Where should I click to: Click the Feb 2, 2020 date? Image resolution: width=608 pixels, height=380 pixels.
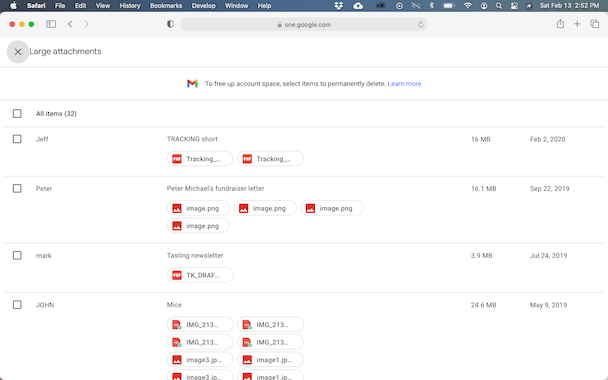(x=548, y=139)
